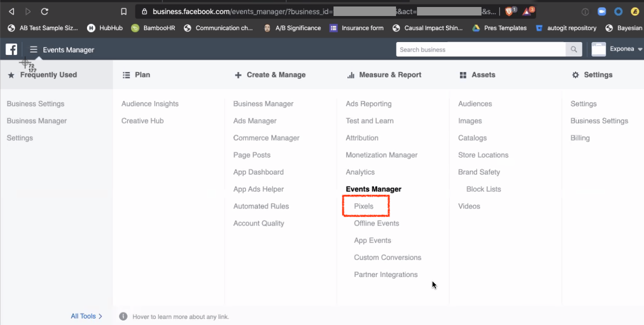
Task: Click the search magnifier button
Action: click(x=573, y=49)
